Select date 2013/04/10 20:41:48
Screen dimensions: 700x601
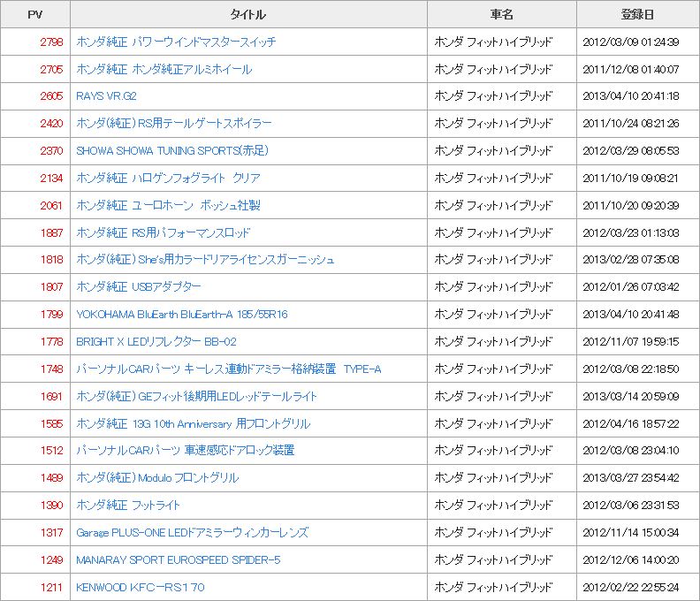tap(631, 315)
